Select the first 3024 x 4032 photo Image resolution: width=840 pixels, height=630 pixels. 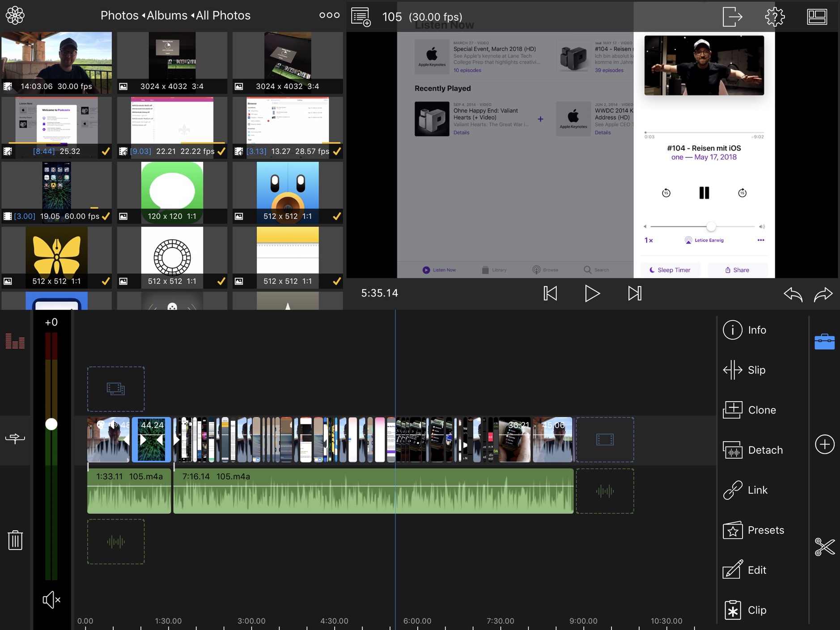tap(172, 62)
